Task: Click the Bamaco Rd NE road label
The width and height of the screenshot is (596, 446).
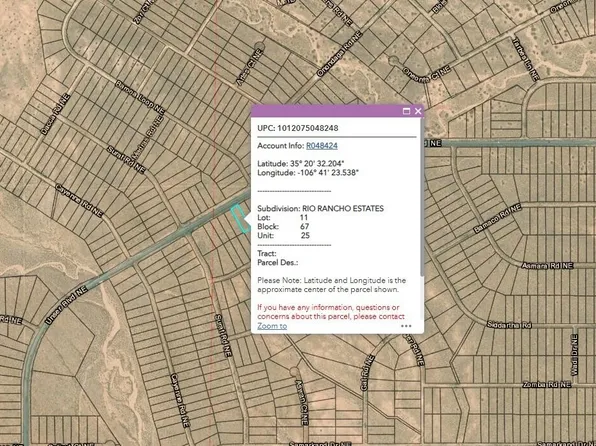Action: click(x=497, y=218)
